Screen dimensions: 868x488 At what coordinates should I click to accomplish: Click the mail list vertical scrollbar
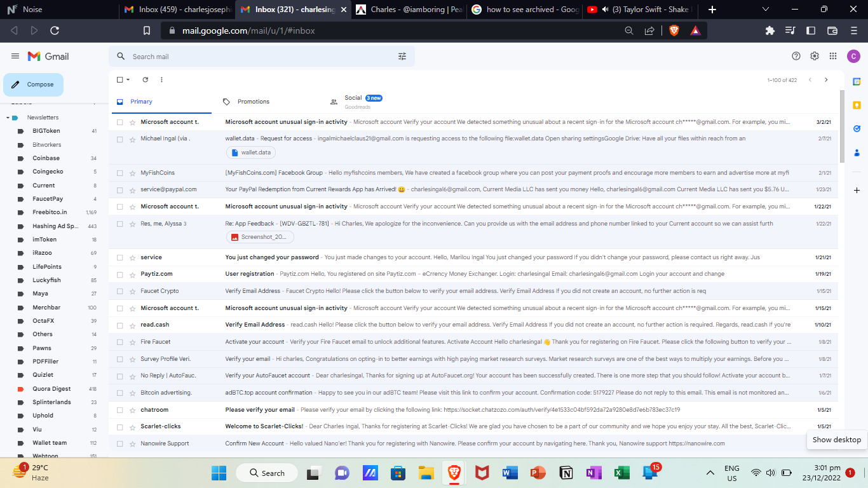(x=842, y=127)
